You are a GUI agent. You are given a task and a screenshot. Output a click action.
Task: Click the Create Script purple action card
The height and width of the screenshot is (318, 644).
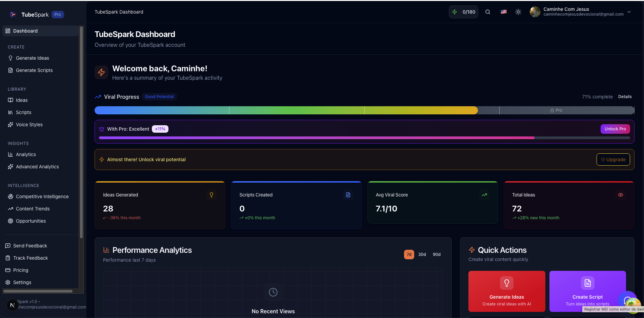587,291
